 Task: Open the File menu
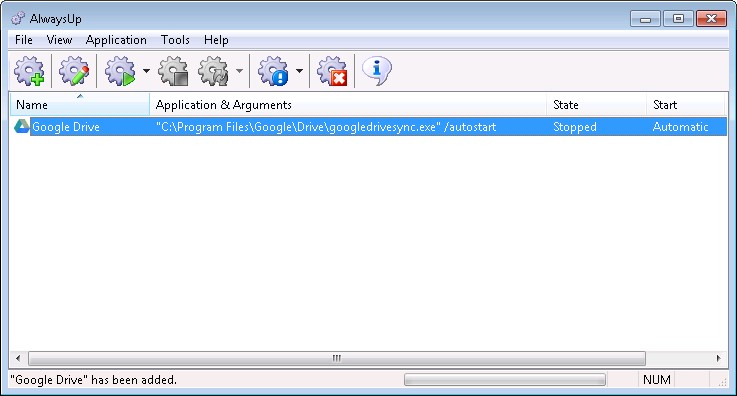tap(24, 40)
